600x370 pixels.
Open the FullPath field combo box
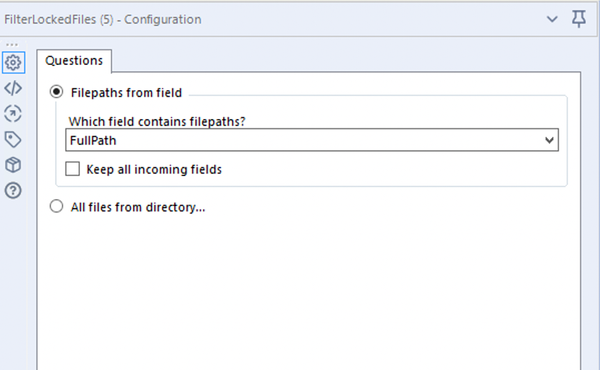pos(312,140)
